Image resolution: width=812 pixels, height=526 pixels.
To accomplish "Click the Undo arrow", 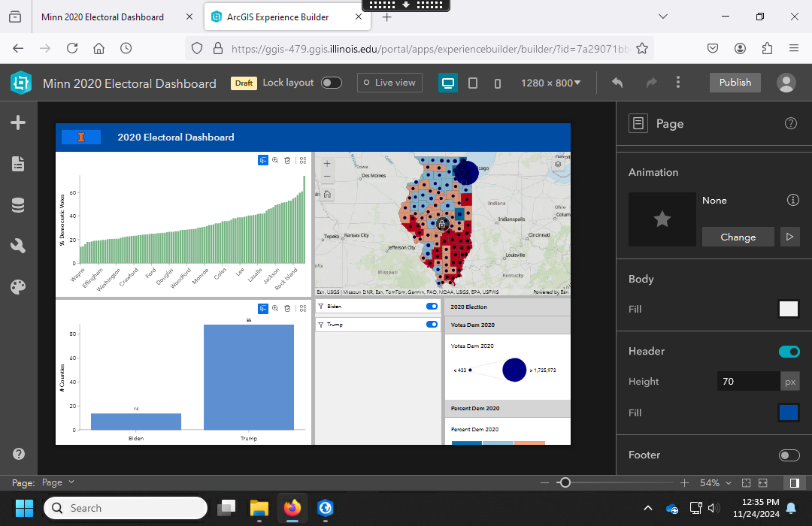I will (617, 83).
